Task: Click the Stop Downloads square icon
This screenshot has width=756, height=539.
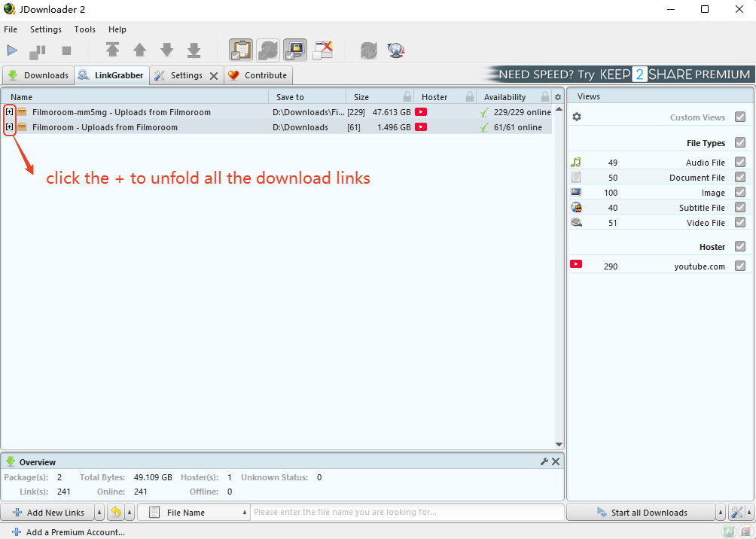Action: pyautogui.click(x=66, y=50)
